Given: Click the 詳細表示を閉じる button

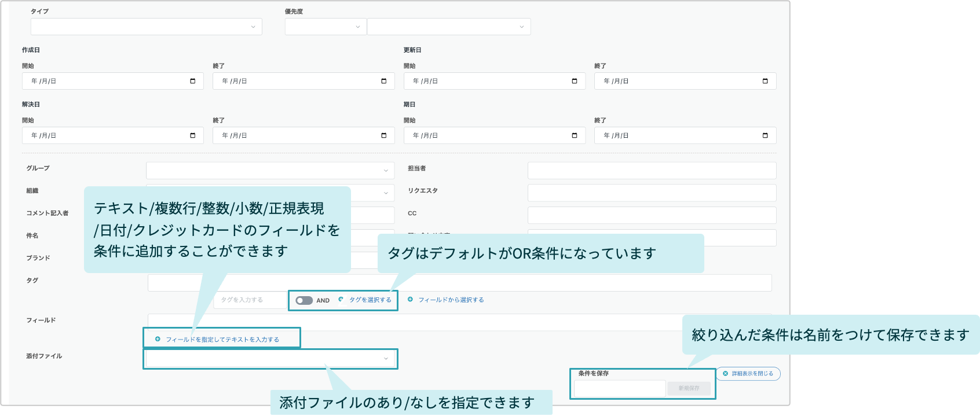Looking at the screenshot, I should click(748, 374).
